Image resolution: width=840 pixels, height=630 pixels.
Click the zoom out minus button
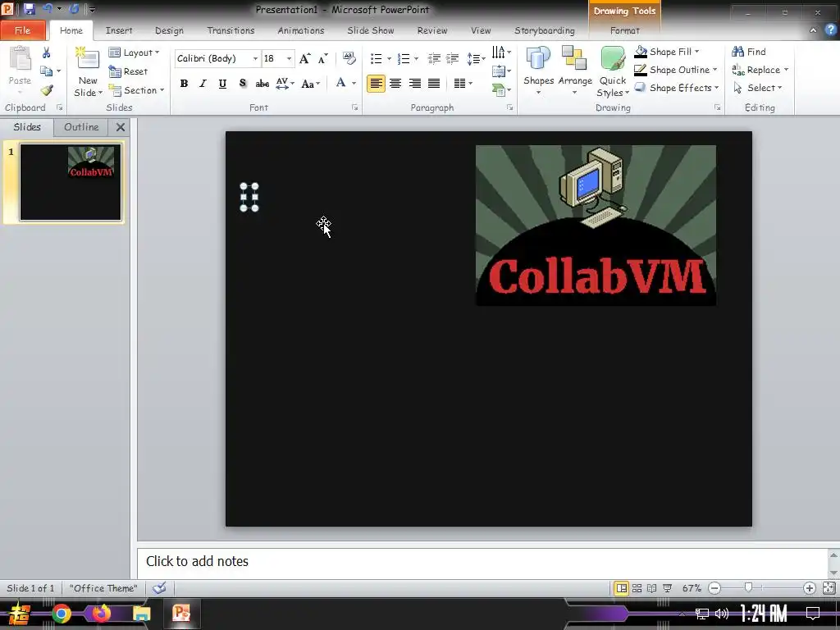[714, 588]
